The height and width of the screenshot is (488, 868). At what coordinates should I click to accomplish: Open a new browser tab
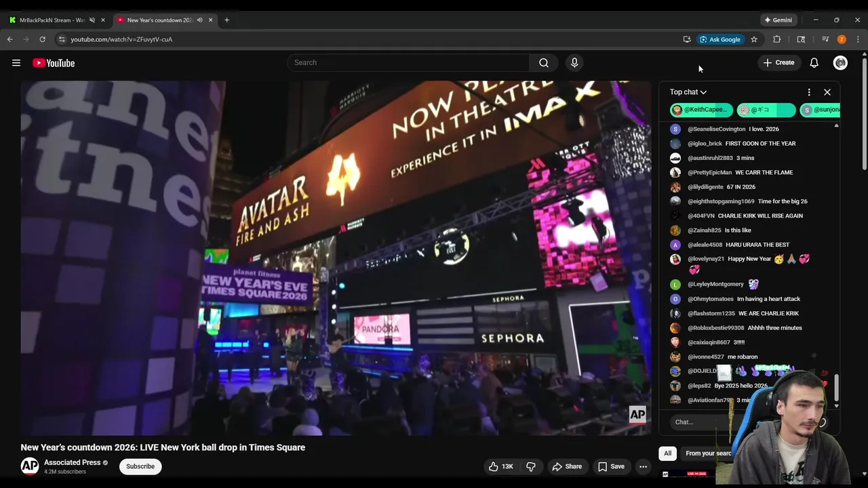coord(226,20)
